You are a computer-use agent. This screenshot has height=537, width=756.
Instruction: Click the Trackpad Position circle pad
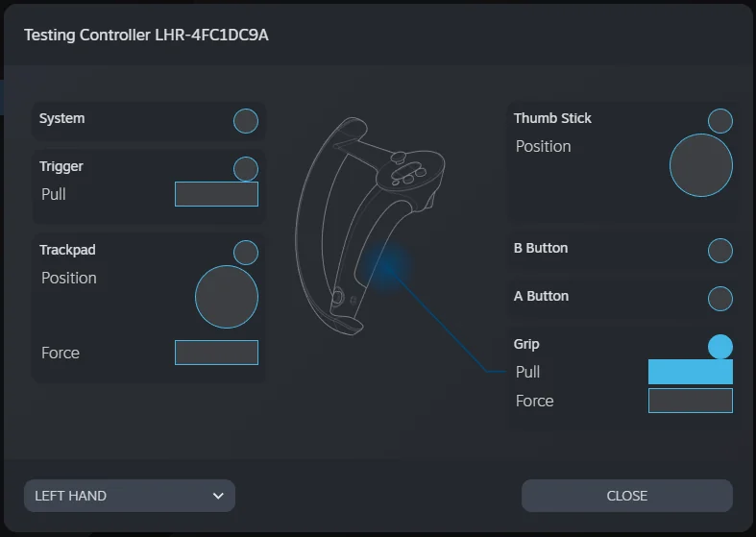point(227,298)
